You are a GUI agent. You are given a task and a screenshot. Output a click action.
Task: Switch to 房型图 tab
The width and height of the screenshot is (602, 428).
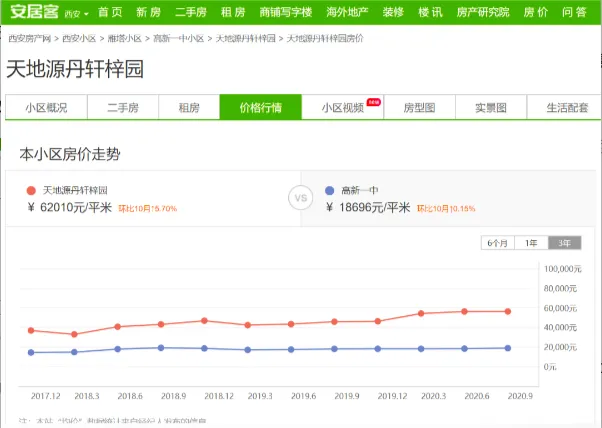(x=420, y=107)
